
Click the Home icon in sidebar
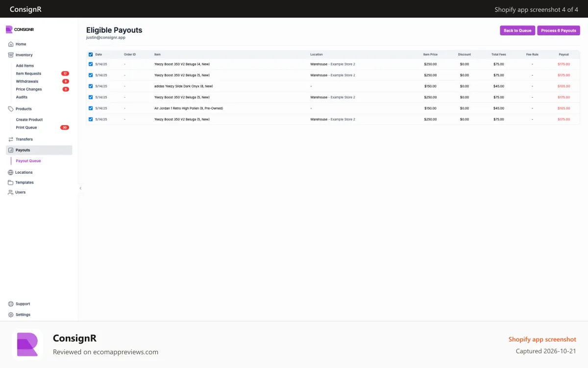11,44
